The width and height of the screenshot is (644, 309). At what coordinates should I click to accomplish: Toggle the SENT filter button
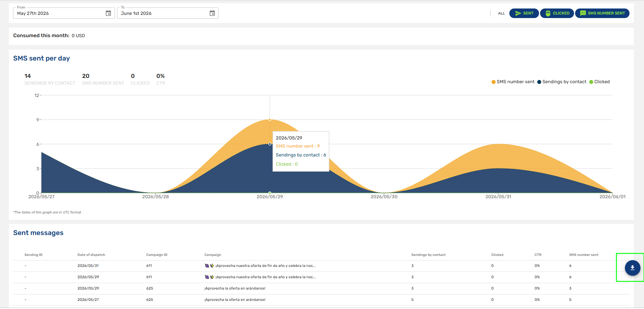[x=524, y=13]
